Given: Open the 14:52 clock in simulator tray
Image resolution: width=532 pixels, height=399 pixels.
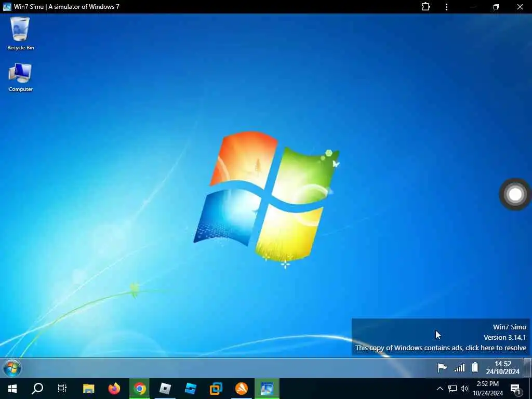Looking at the screenshot, I should coord(502,368).
